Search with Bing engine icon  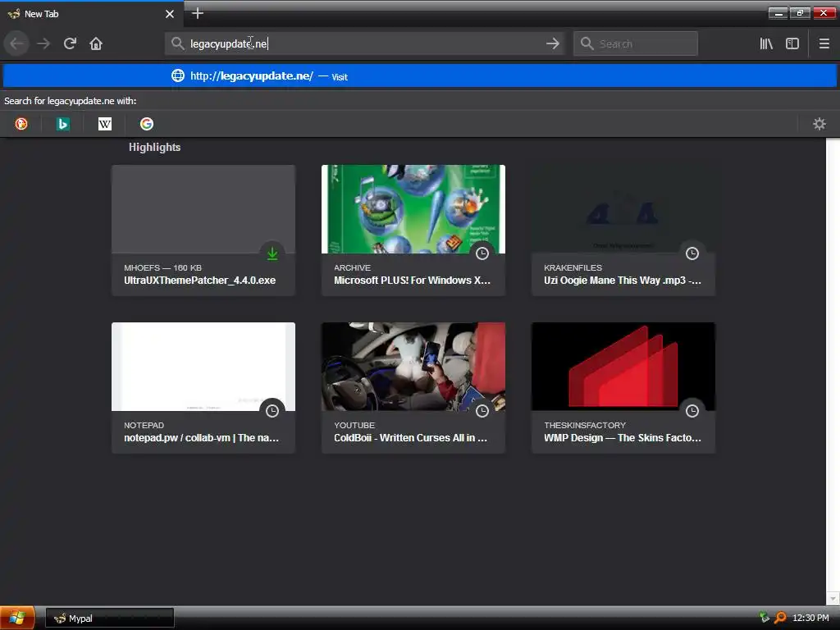pyautogui.click(x=62, y=124)
